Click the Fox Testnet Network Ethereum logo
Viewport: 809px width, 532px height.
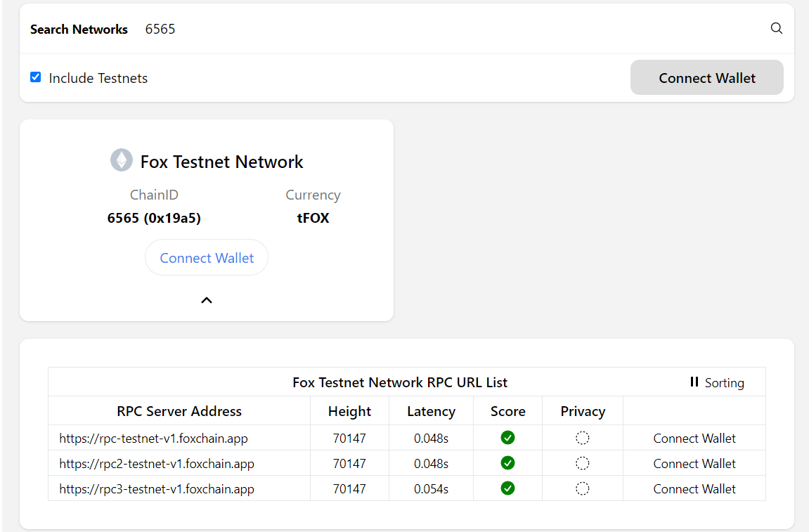(x=122, y=160)
